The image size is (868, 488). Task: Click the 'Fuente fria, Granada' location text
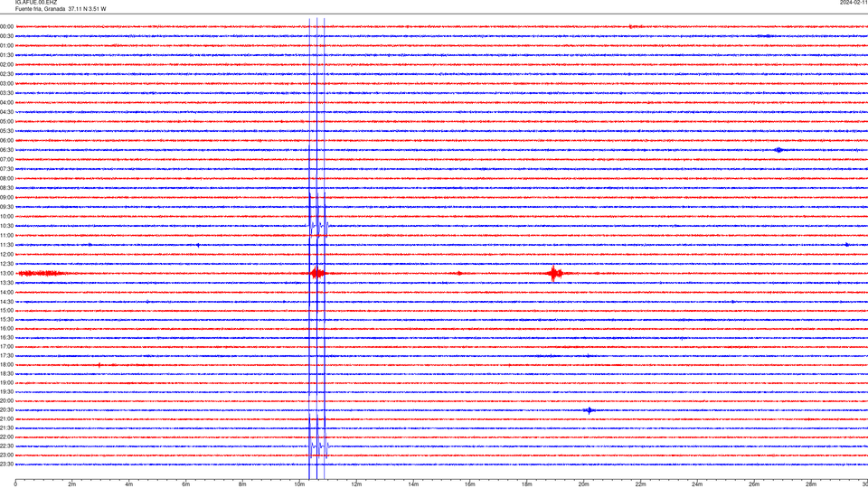pos(40,9)
